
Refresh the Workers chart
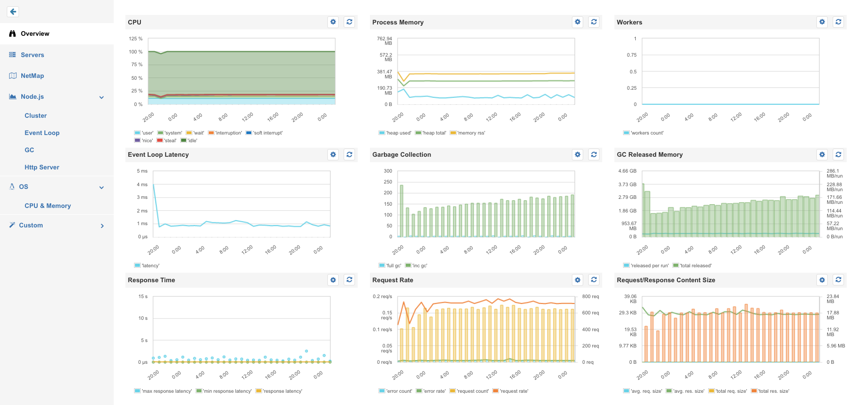pyautogui.click(x=839, y=22)
